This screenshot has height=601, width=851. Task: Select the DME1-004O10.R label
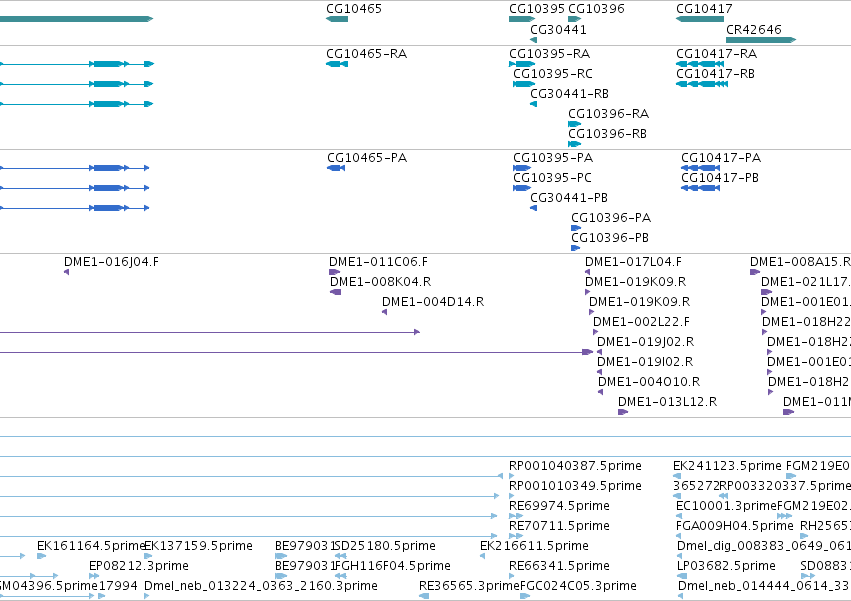[649, 382]
